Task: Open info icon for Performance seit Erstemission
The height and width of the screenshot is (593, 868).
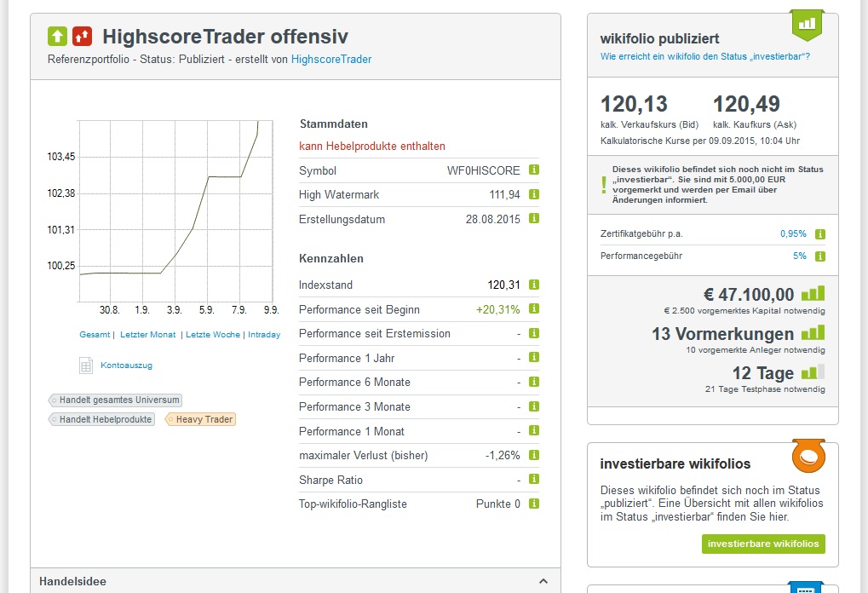Action: click(x=533, y=333)
